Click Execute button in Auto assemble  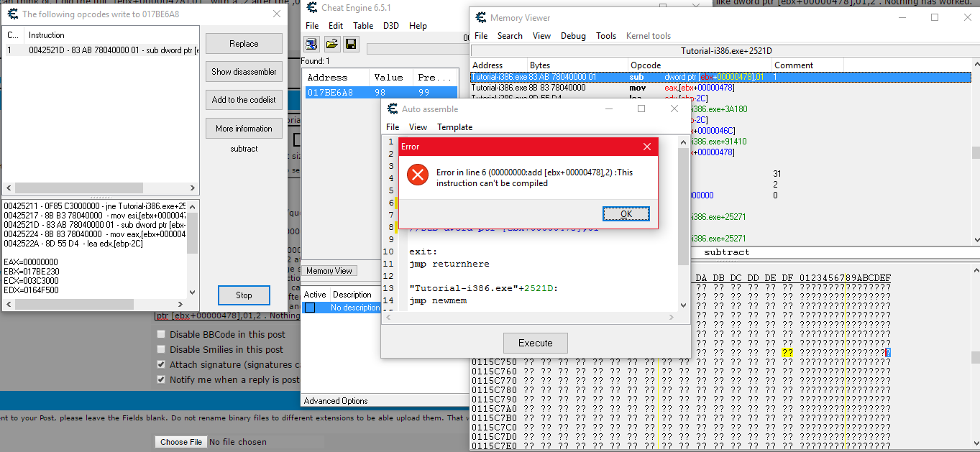click(x=536, y=343)
